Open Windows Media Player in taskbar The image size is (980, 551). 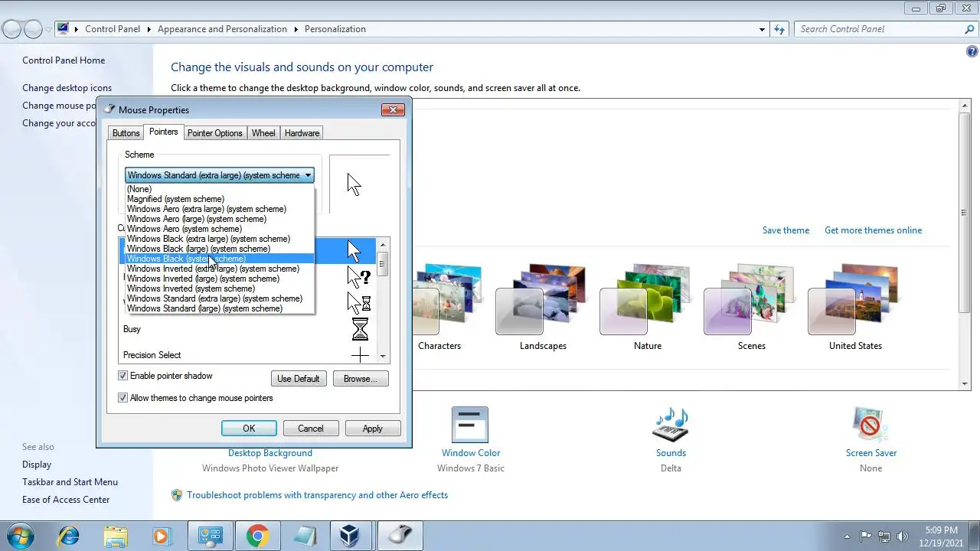pos(162,536)
